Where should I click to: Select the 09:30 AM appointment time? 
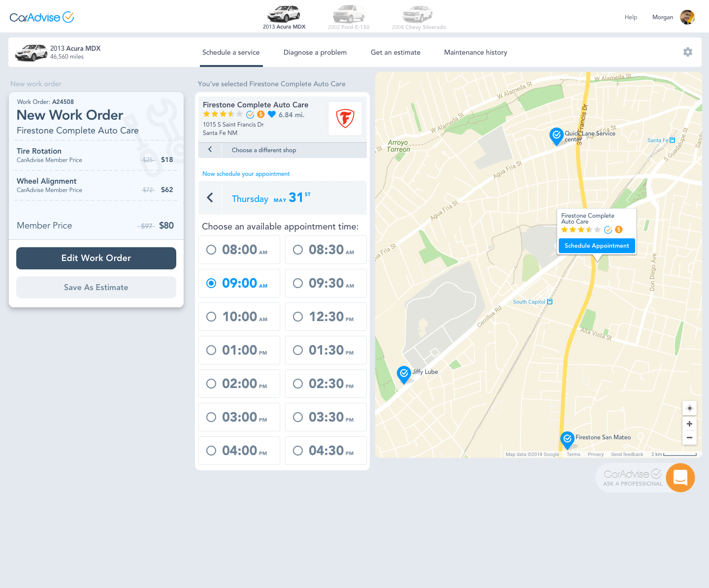tap(326, 283)
